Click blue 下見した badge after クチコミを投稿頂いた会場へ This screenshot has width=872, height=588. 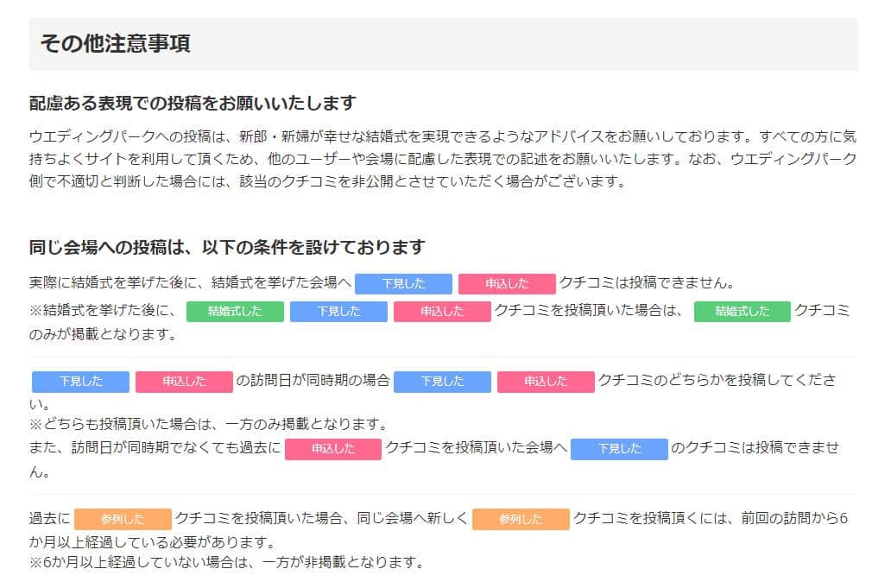point(619,449)
